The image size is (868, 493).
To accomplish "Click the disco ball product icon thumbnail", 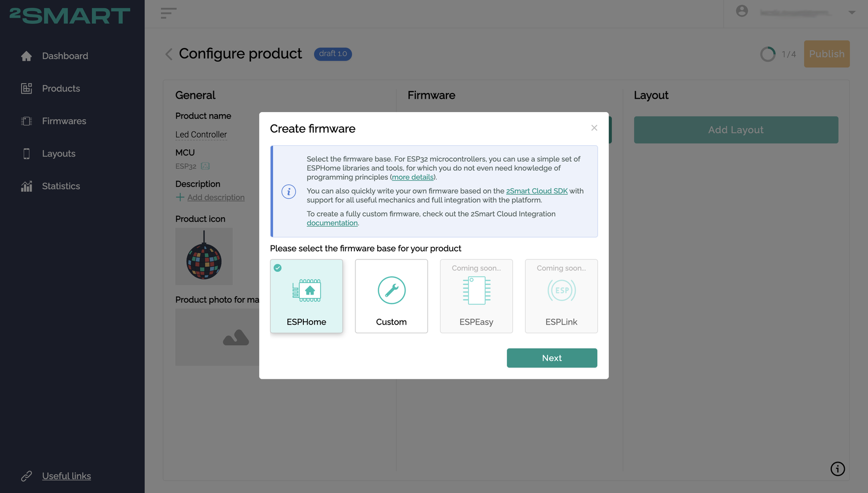I will (x=204, y=257).
